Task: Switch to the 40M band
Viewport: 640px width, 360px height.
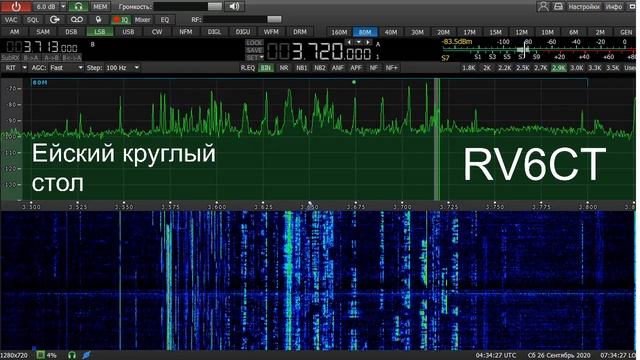Action: pyautogui.click(x=391, y=32)
